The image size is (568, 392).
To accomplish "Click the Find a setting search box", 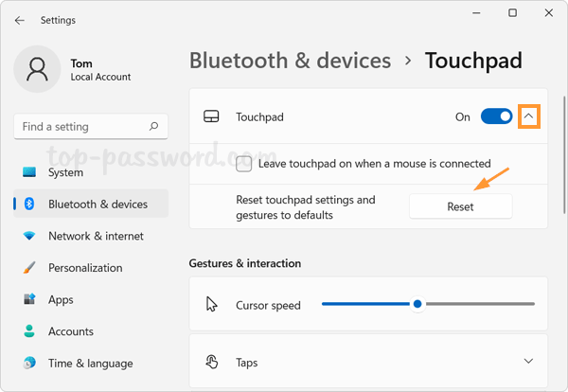I will tap(80, 126).
